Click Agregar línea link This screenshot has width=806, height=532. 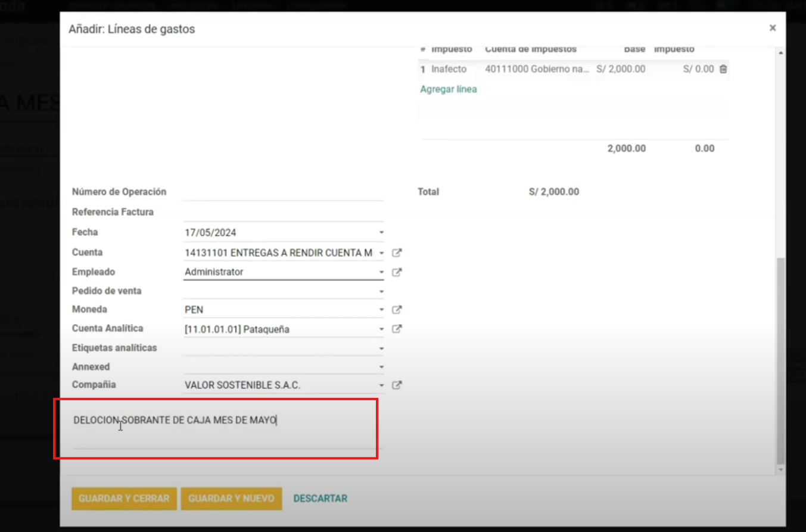click(x=449, y=89)
